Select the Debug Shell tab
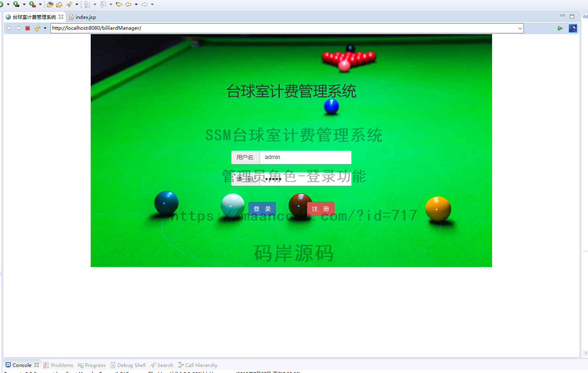The image size is (588, 373). [128, 365]
